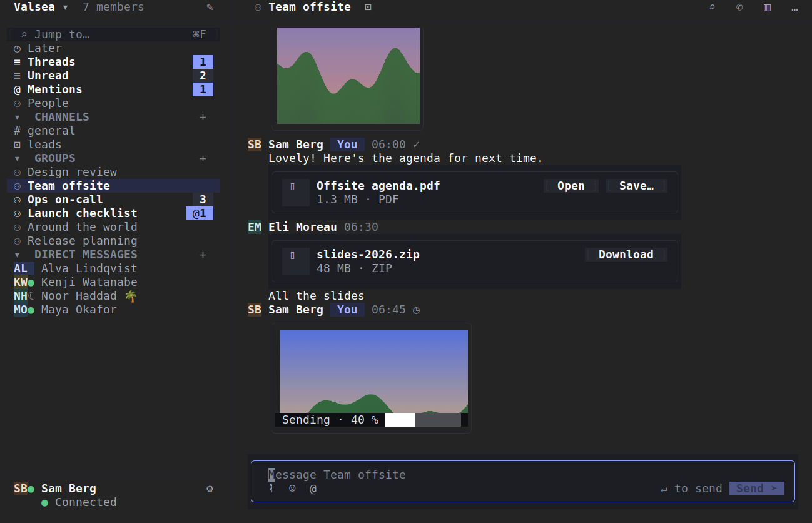This screenshot has width=812, height=523.
Task: Open the Valsea workspace dropdown
Action: click(x=41, y=8)
